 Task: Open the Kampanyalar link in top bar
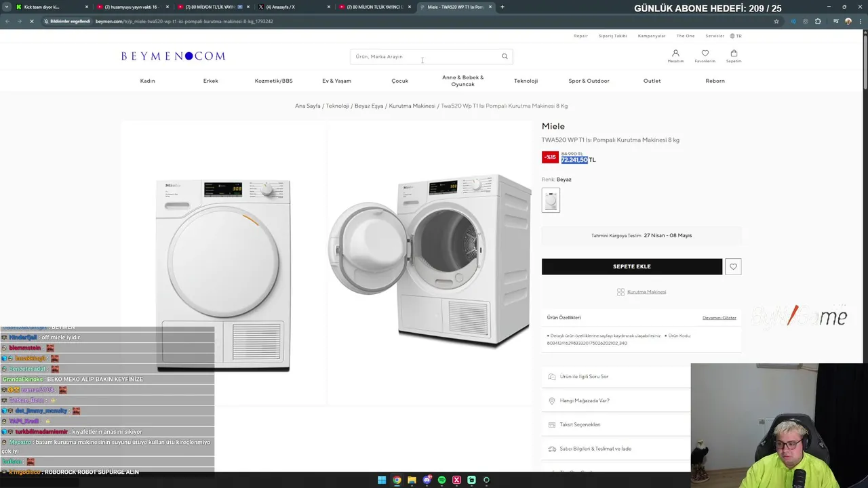point(652,36)
